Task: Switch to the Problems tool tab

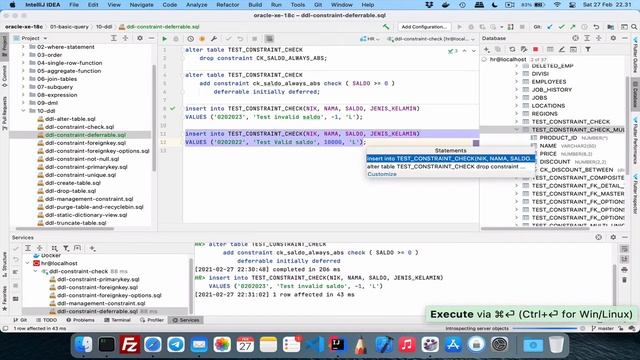Action: (x=80, y=320)
